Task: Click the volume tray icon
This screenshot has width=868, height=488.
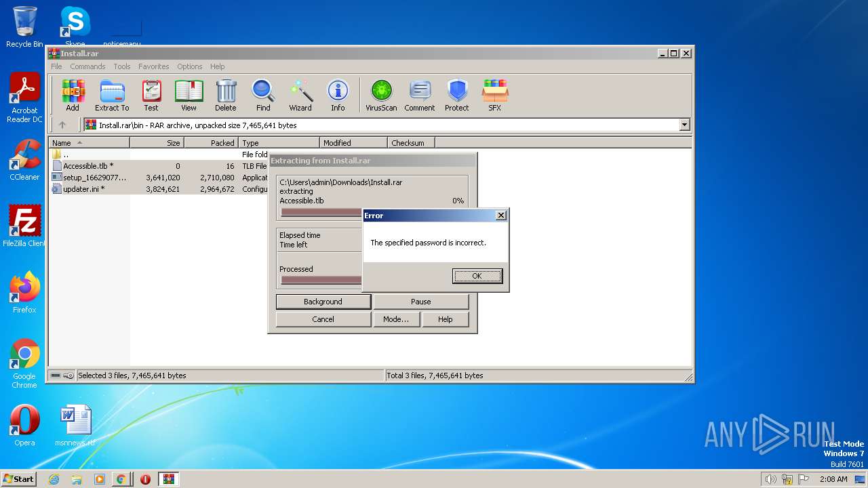Action: point(770,479)
